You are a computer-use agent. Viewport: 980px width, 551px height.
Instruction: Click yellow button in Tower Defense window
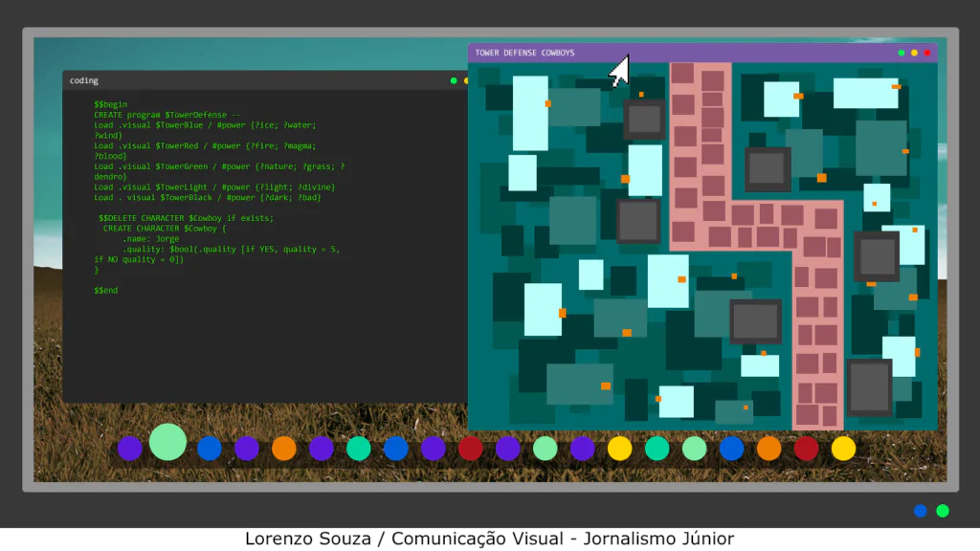tap(914, 53)
